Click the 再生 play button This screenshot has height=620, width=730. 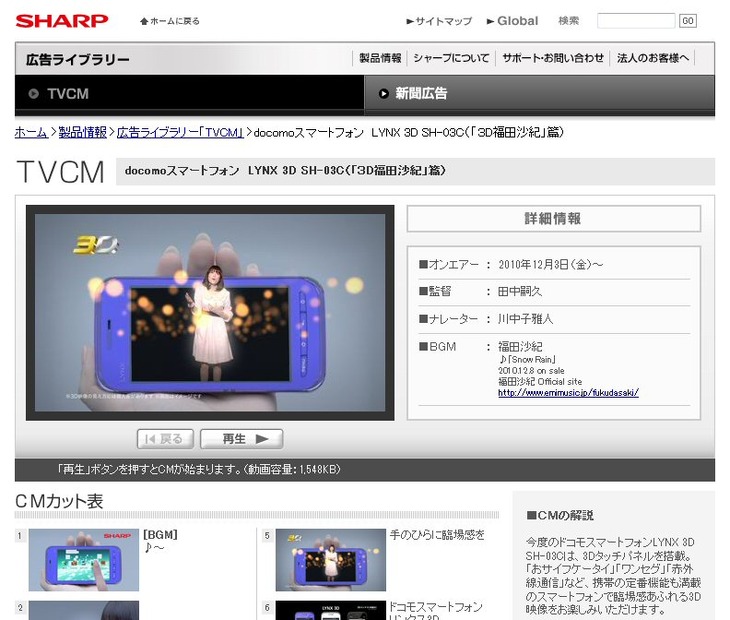tap(242, 439)
